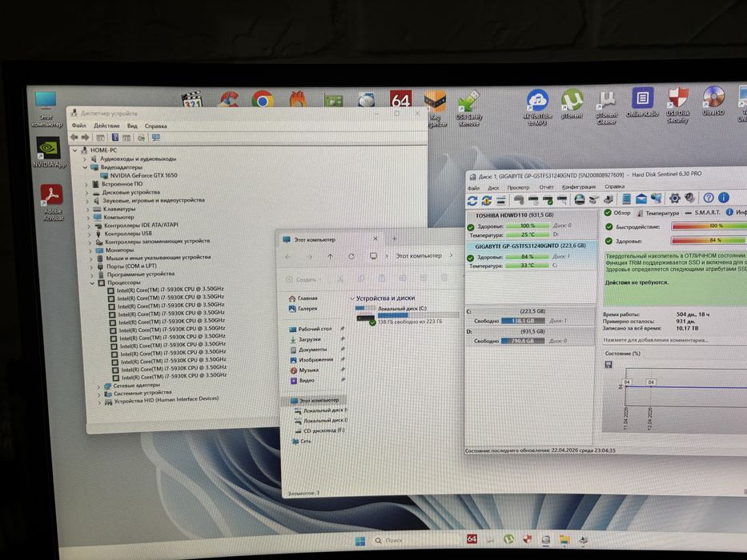The image size is (747, 560).
Task: Open the USB Safely Remove desktop shortcut
Action: click(x=469, y=109)
